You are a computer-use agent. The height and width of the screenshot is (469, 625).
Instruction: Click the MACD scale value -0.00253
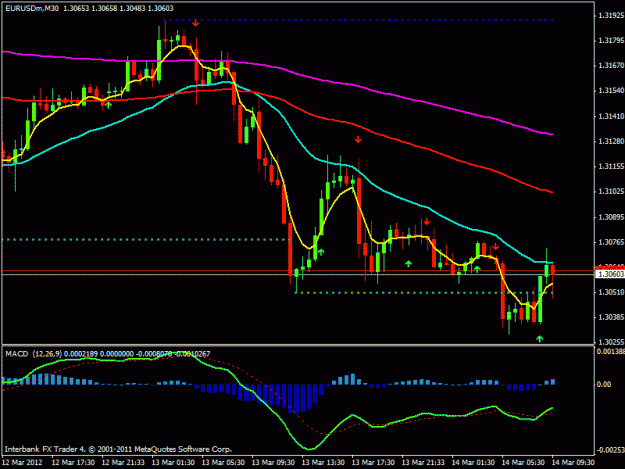pyautogui.click(x=610, y=450)
